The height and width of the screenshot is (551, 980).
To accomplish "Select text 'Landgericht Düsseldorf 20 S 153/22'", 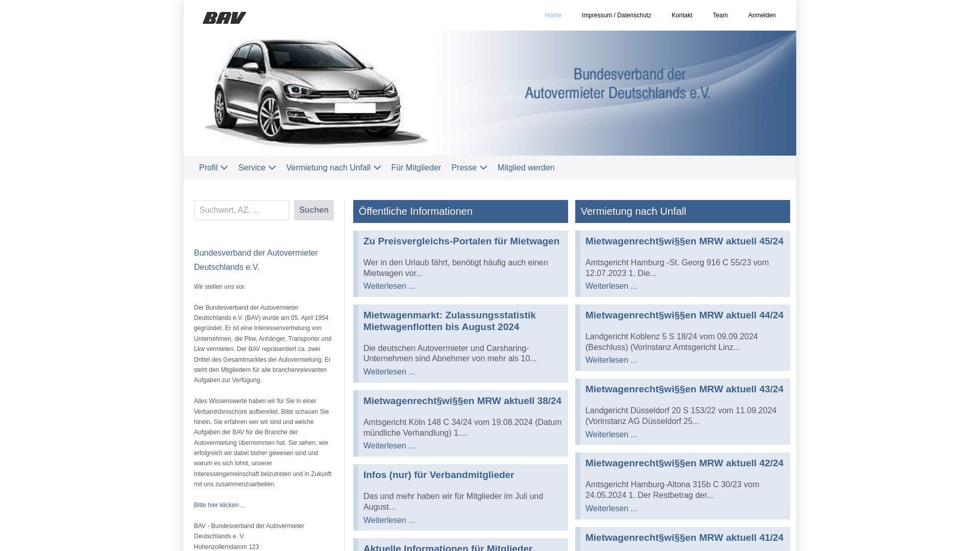I will 648,411.
